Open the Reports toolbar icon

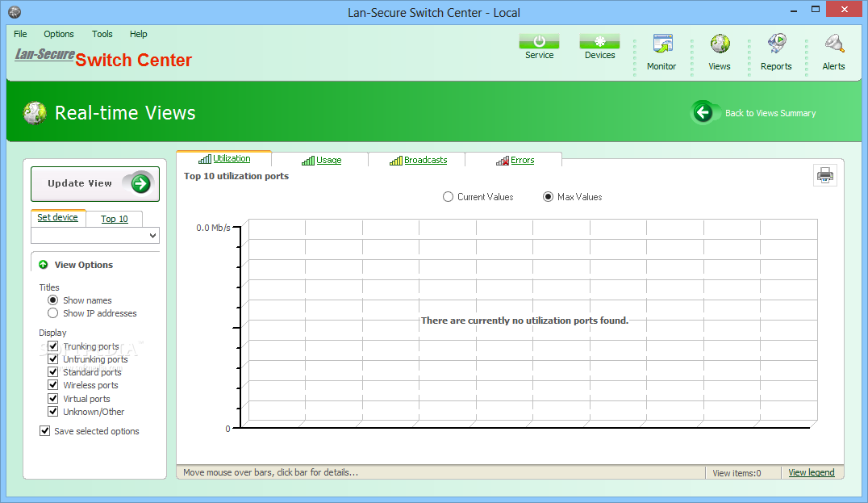click(777, 44)
